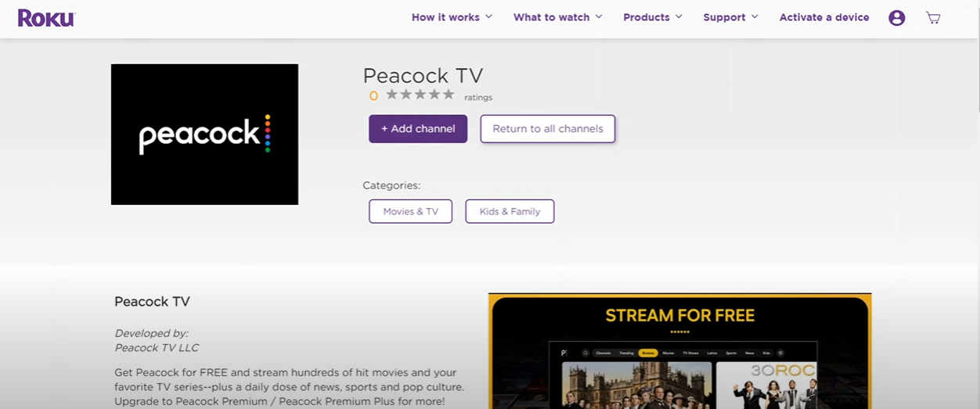
Task: Click the Peacock TV description heading
Action: tap(152, 302)
